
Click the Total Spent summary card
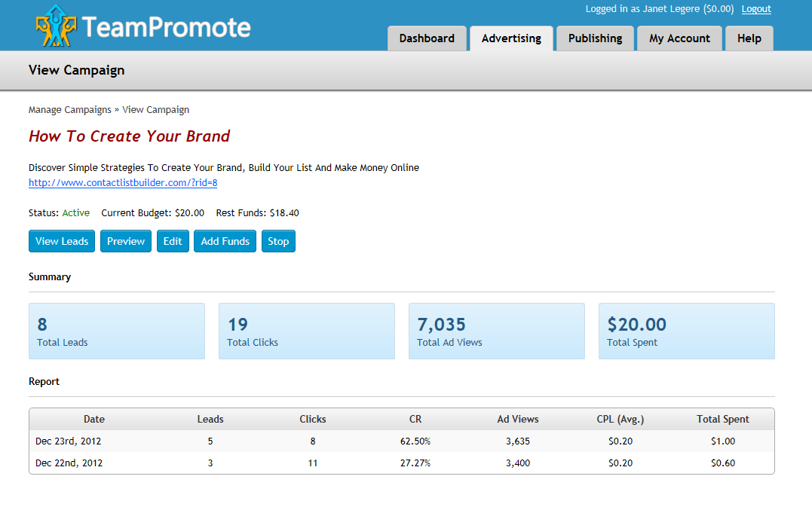coord(687,331)
